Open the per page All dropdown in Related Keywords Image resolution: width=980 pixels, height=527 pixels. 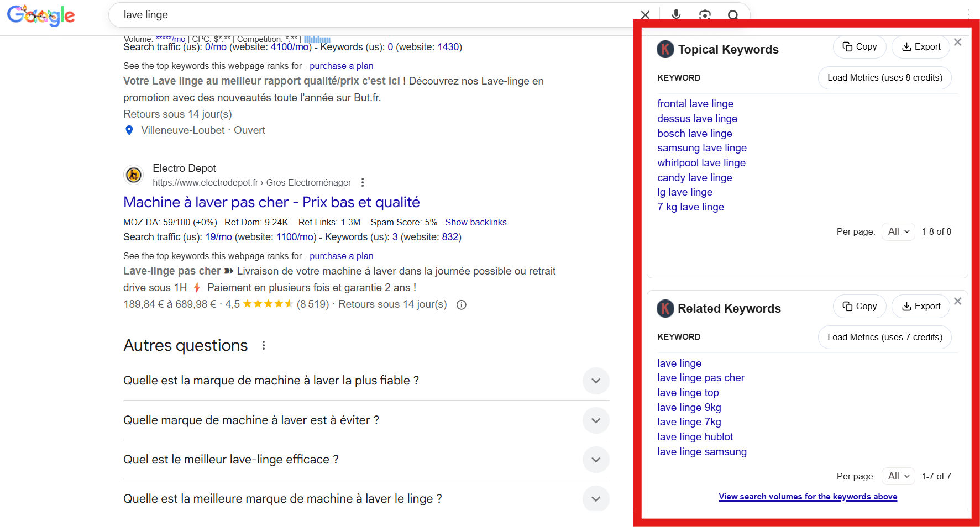tap(898, 476)
